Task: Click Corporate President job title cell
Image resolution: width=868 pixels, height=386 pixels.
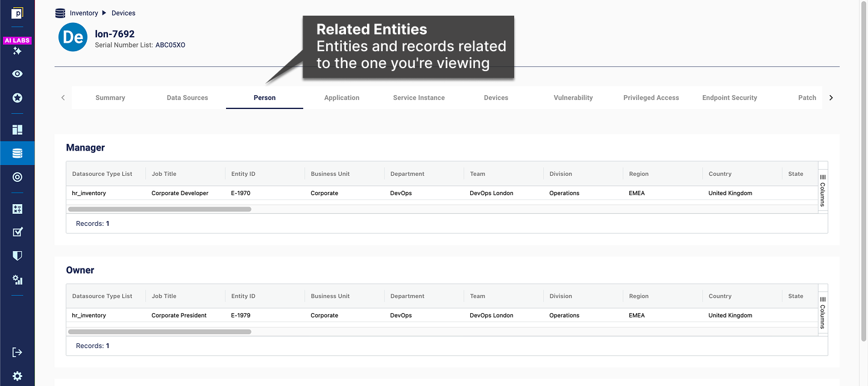Action: pyautogui.click(x=179, y=316)
